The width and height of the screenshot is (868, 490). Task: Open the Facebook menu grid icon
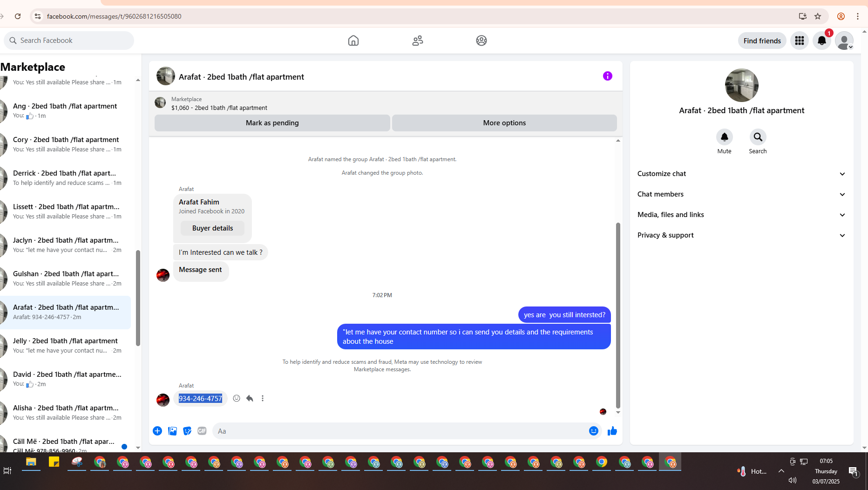pyautogui.click(x=800, y=41)
